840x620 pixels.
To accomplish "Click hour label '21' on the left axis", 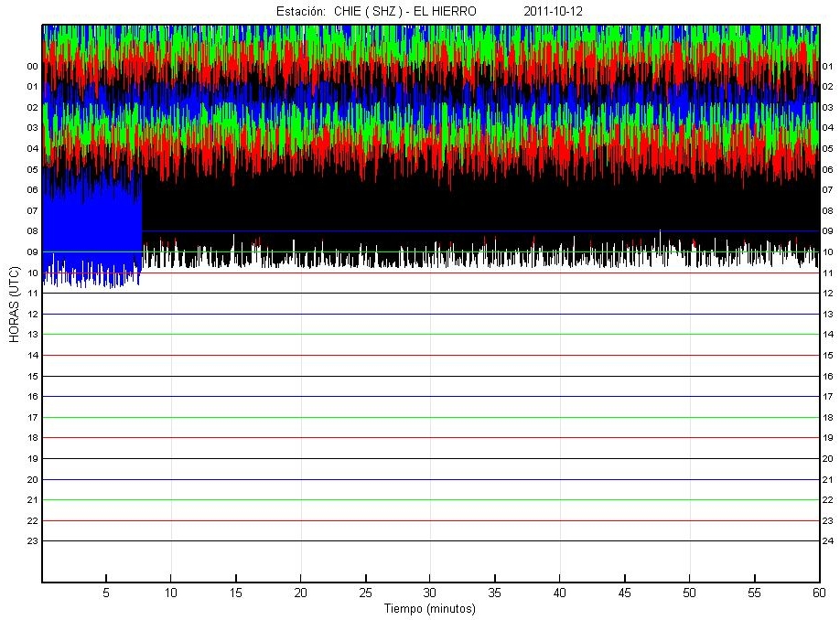I will (x=33, y=499).
